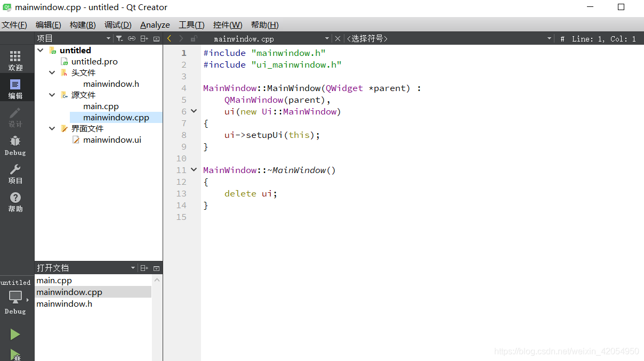644x361 pixels.
Task: Click the Line: 1, Col: 1 indicator
Action: tap(603, 39)
